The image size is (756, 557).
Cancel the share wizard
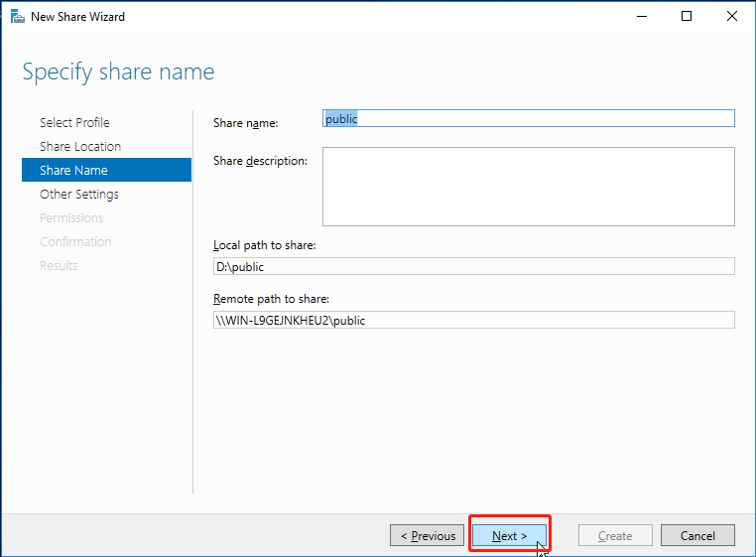(x=697, y=536)
